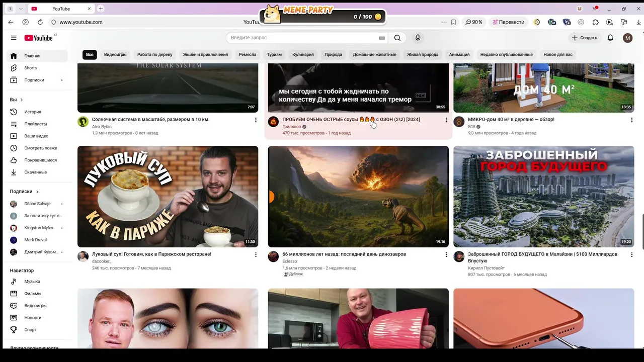
Task: Click the vertical page scrollbar thumb
Action: [642, 231]
